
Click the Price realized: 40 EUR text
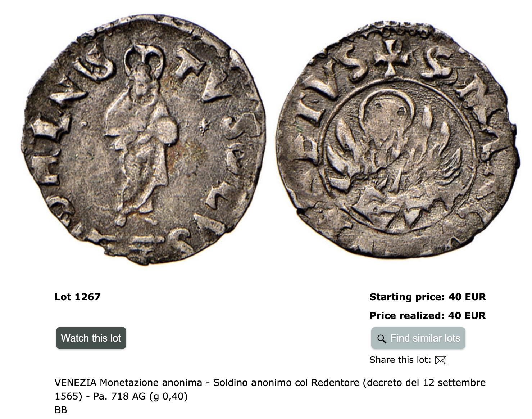tap(428, 316)
